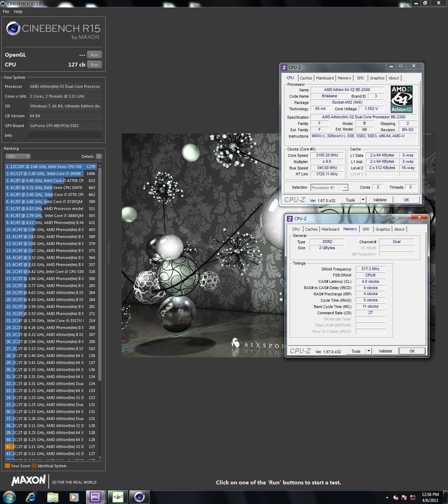
Task: Select ranking row 1 Intel Xeon 12C/24T
Action: tap(51, 167)
